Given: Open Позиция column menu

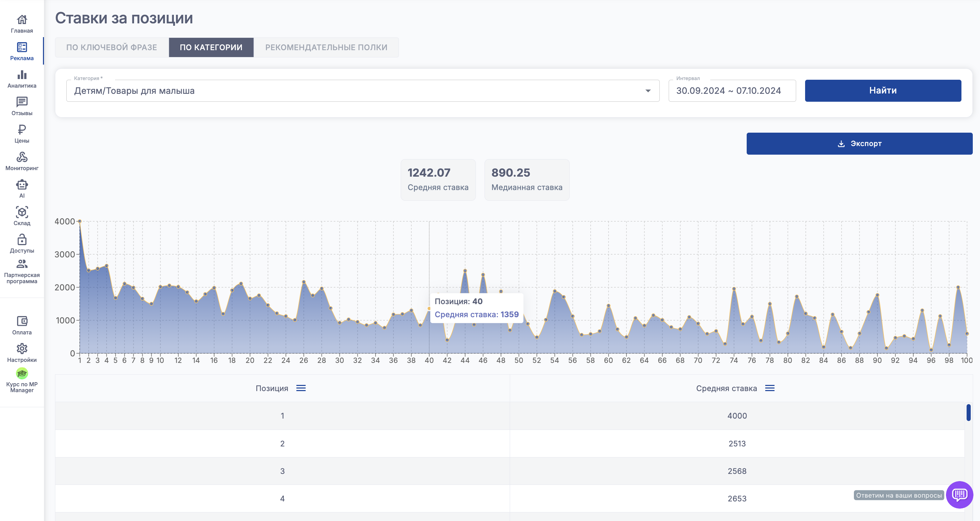Looking at the screenshot, I should (301, 388).
